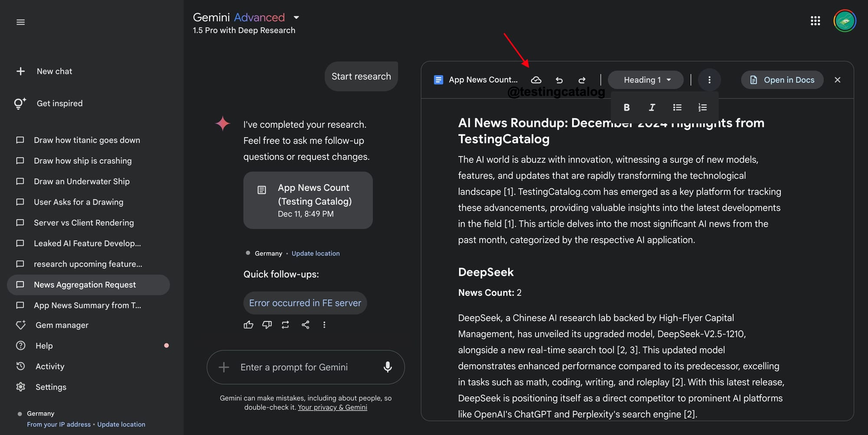Image resolution: width=868 pixels, height=435 pixels.
Task: Toggle bulleted list formatting
Action: 677,108
